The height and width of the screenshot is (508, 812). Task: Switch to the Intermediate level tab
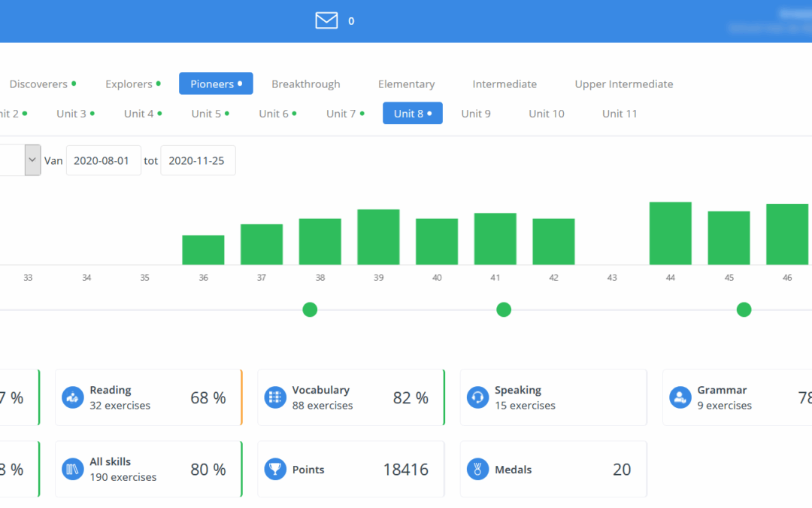pyautogui.click(x=504, y=84)
